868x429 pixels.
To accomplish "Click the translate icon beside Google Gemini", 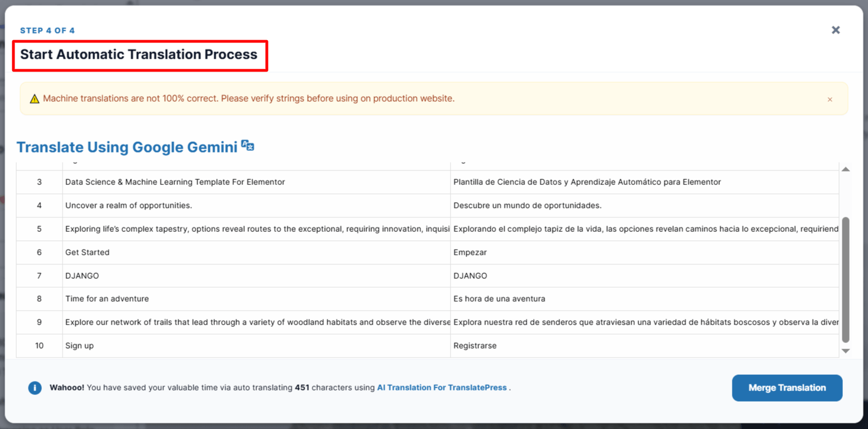I will [x=248, y=146].
